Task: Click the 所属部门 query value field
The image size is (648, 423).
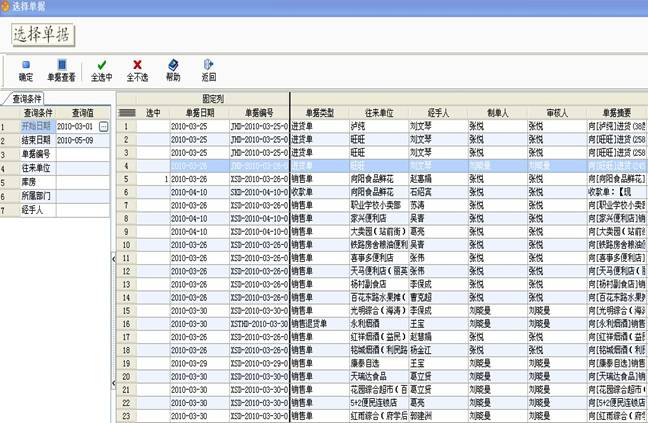Action: tap(83, 196)
